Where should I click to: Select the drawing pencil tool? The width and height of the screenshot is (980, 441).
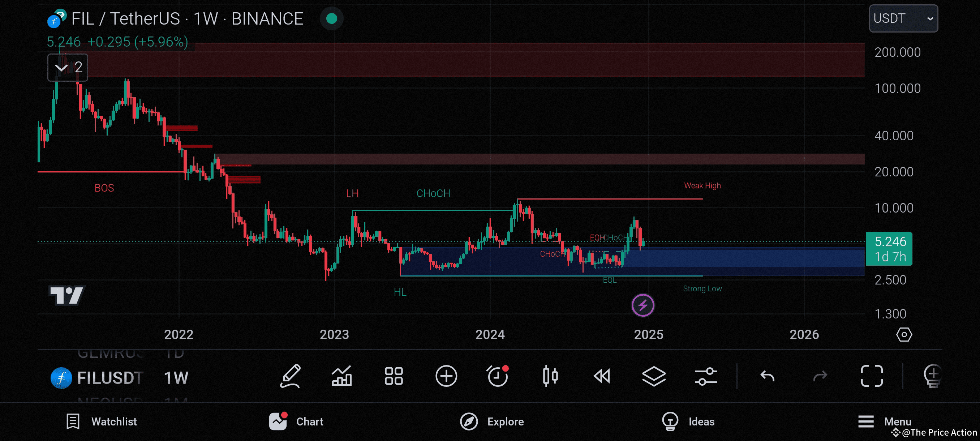(291, 376)
